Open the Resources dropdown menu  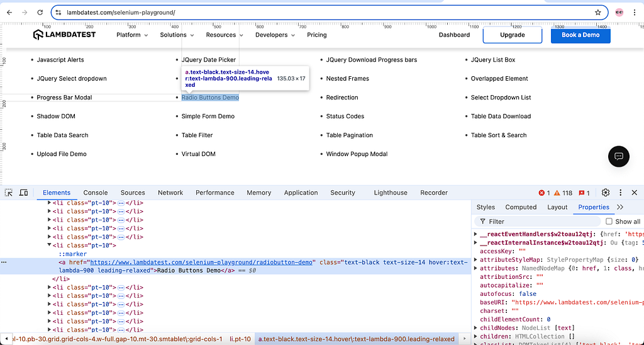coord(225,35)
